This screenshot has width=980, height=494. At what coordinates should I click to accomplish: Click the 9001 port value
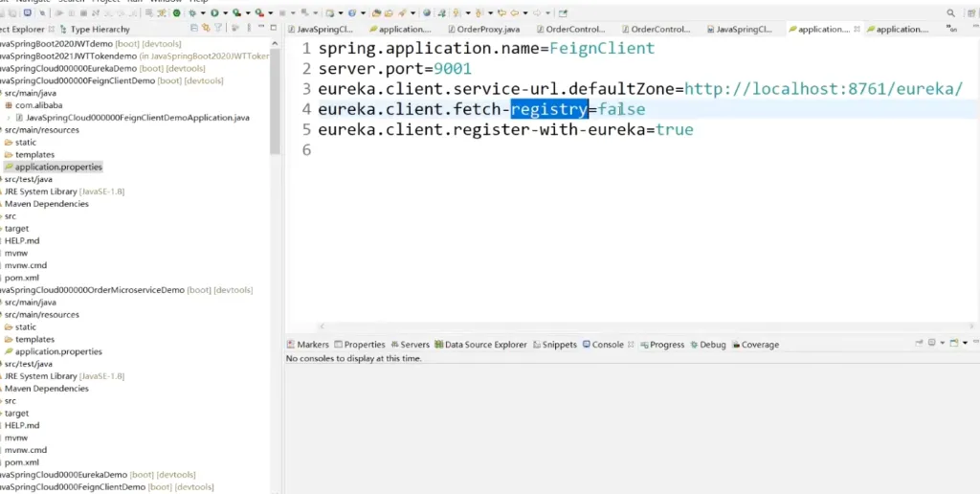453,69
